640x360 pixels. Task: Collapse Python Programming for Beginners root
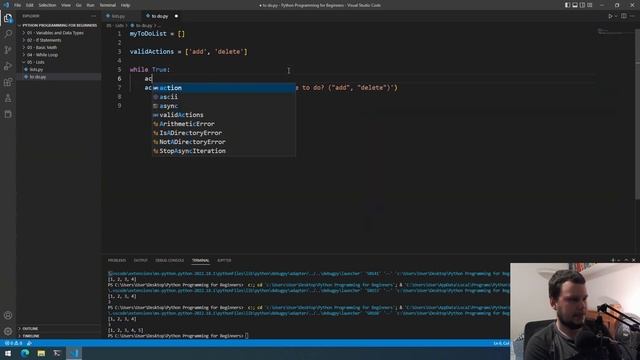pos(59,25)
